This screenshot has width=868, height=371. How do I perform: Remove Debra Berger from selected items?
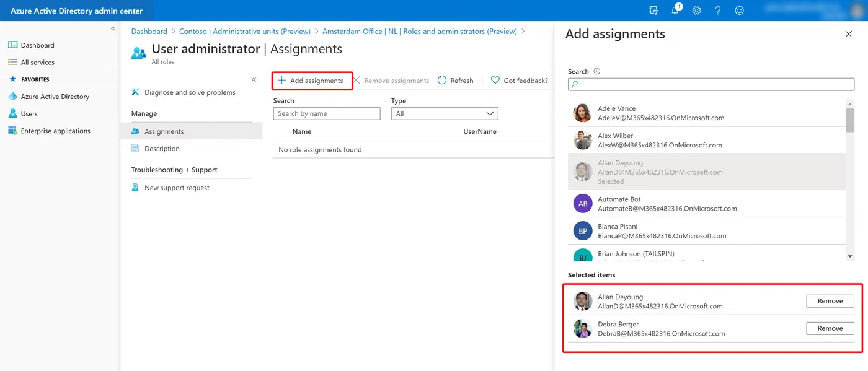(830, 328)
